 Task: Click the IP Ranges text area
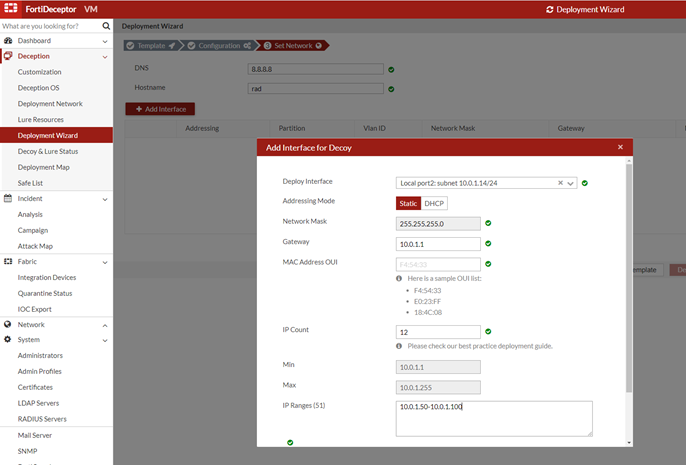coord(494,419)
